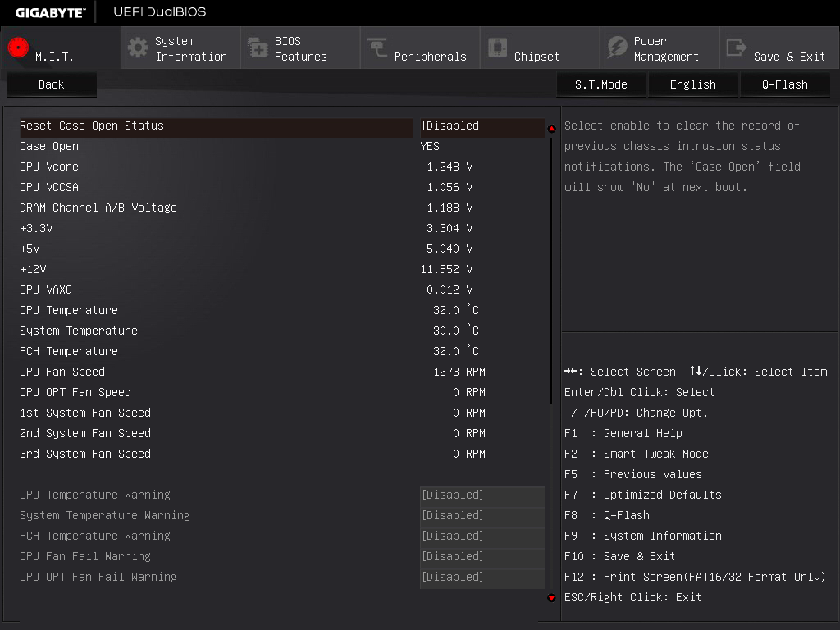Viewport: 840px width, 630px height.
Task: Open the Save & Exit tab
Action: pos(779,48)
